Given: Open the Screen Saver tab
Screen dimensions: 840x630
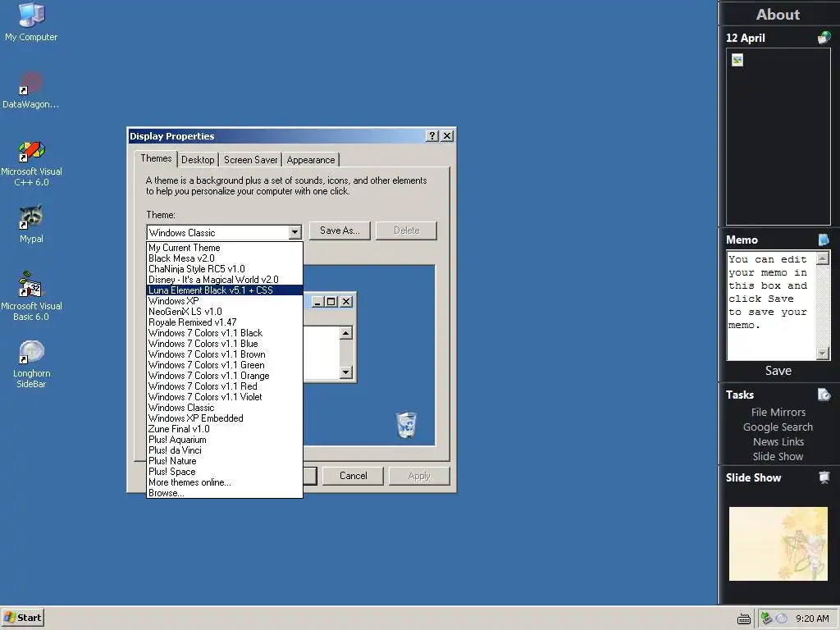Looking at the screenshot, I should [251, 160].
